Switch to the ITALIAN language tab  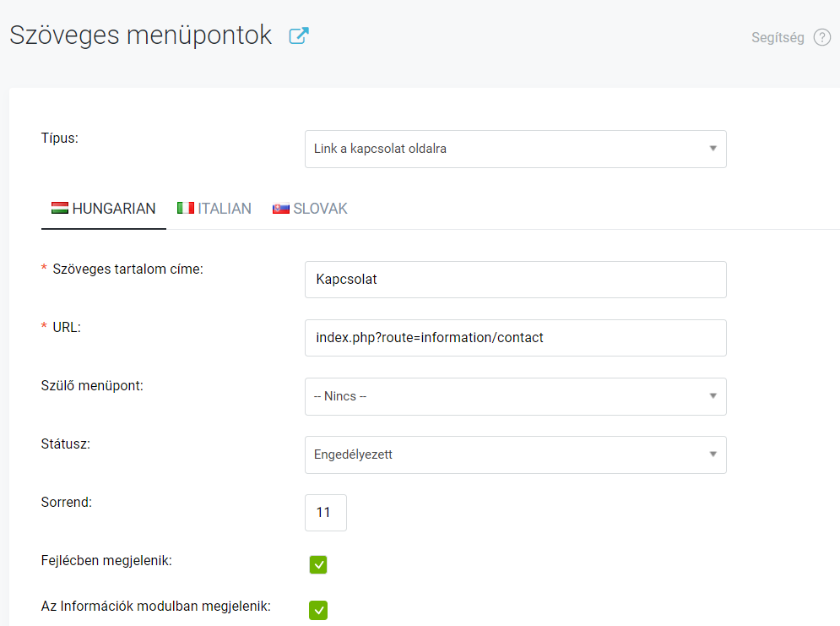tap(214, 209)
